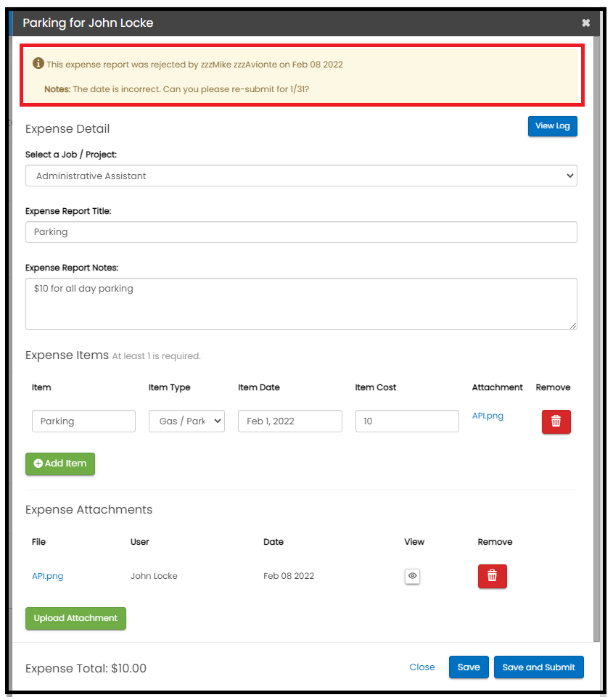This screenshot has height=700, width=613.
Task: Click the 'At least 1 is required.' hint
Action: click(156, 356)
